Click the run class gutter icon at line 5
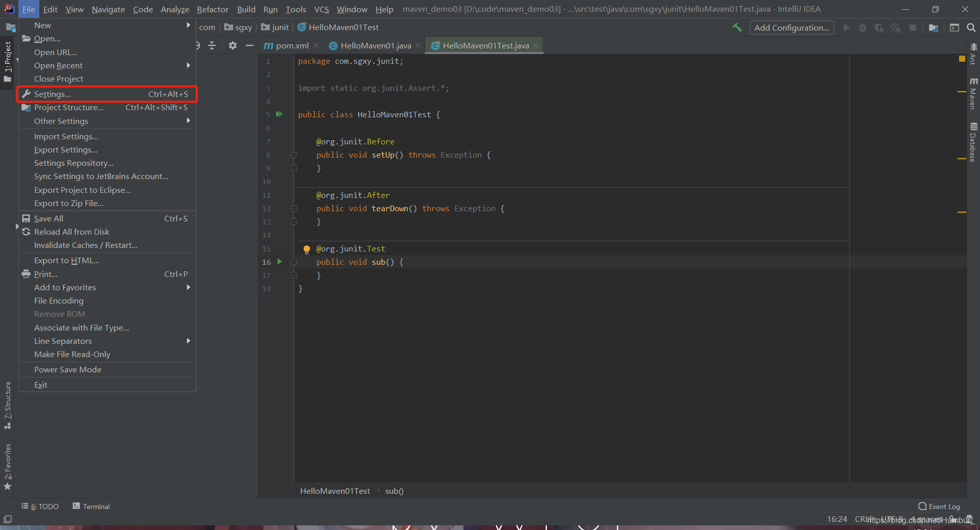The width and height of the screenshot is (980, 530). click(279, 114)
